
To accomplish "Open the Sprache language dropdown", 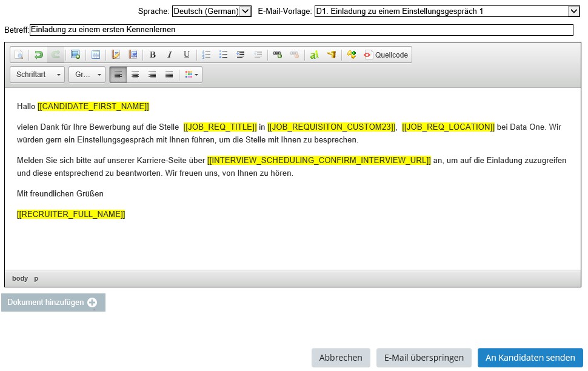I will click(x=212, y=11).
